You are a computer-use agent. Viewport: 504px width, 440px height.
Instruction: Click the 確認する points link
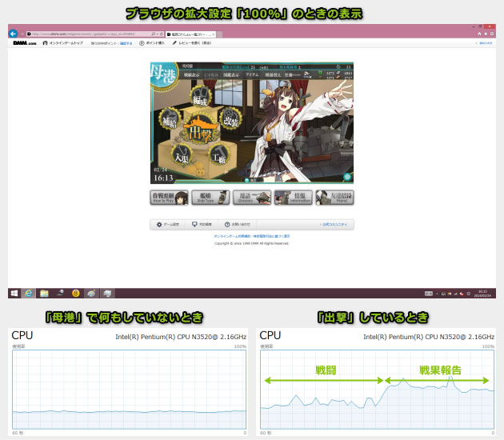pos(126,43)
